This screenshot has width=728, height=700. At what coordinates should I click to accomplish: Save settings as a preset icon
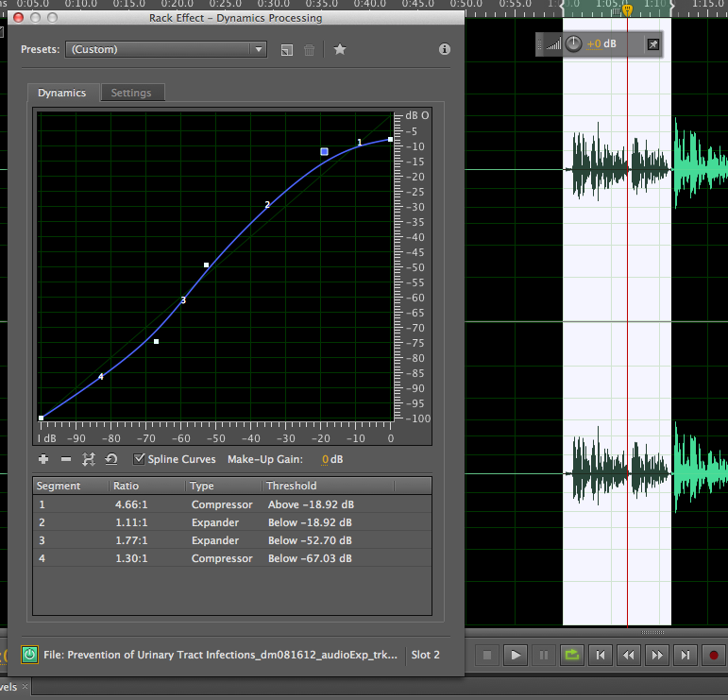click(287, 49)
